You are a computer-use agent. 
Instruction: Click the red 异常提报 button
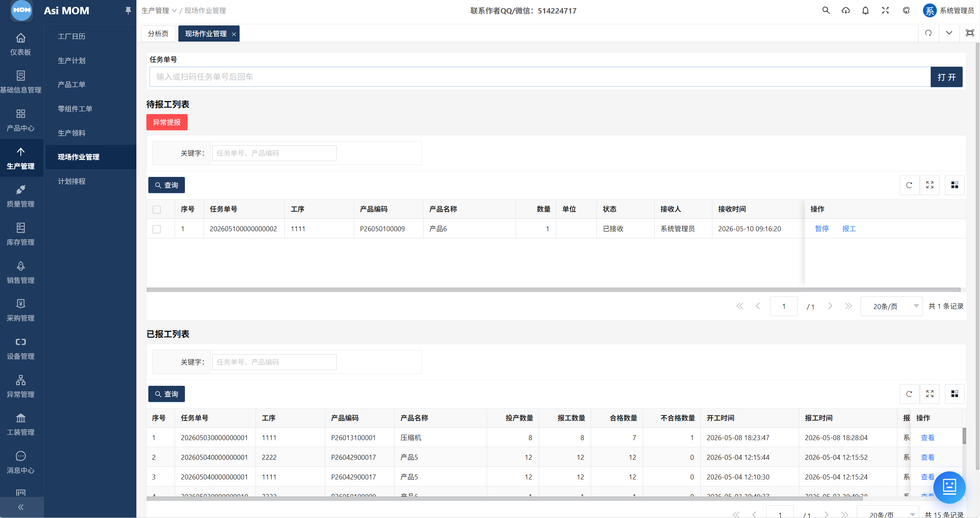click(167, 122)
